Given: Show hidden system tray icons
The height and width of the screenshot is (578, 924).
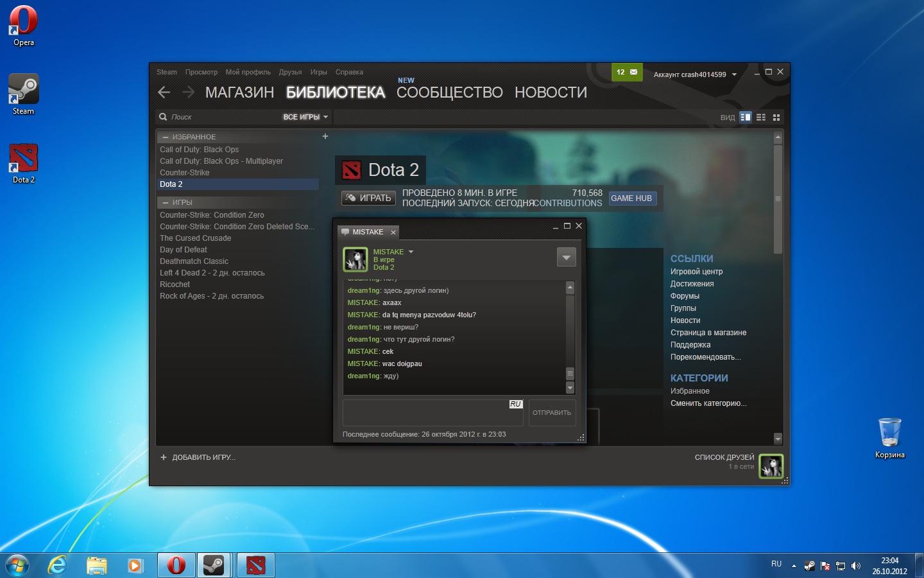Looking at the screenshot, I should [x=794, y=566].
